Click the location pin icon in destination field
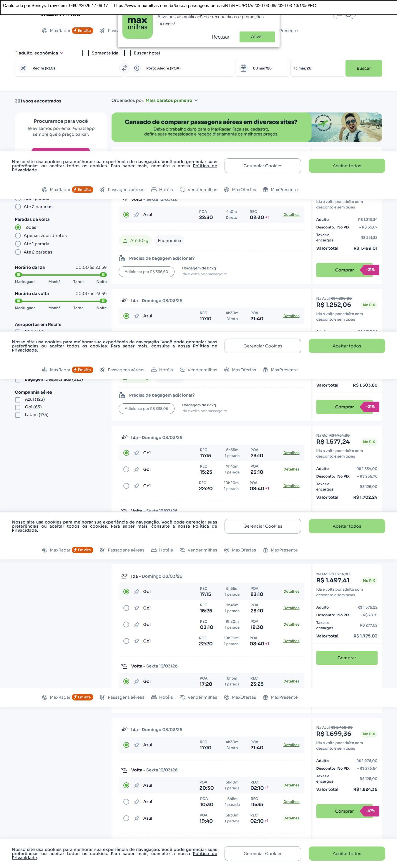397x868 pixels. 137,68
